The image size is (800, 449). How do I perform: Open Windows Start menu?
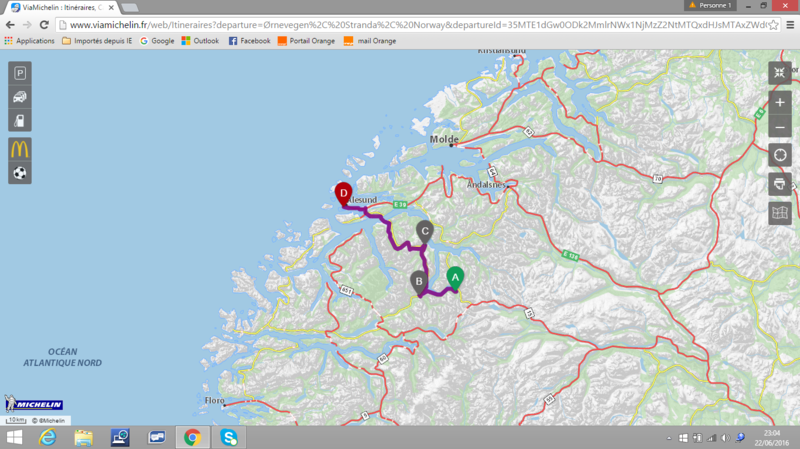(x=14, y=437)
